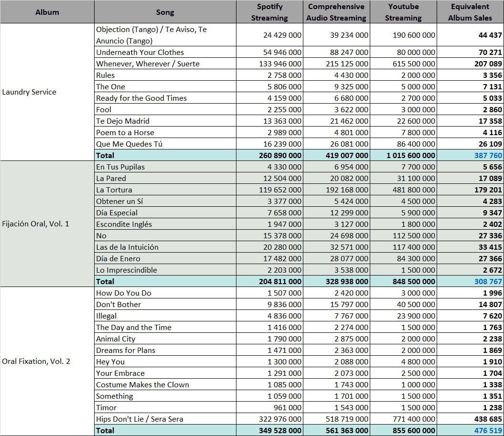Click the Poem to a Horse cell
The image size is (504, 436).
(x=165, y=132)
